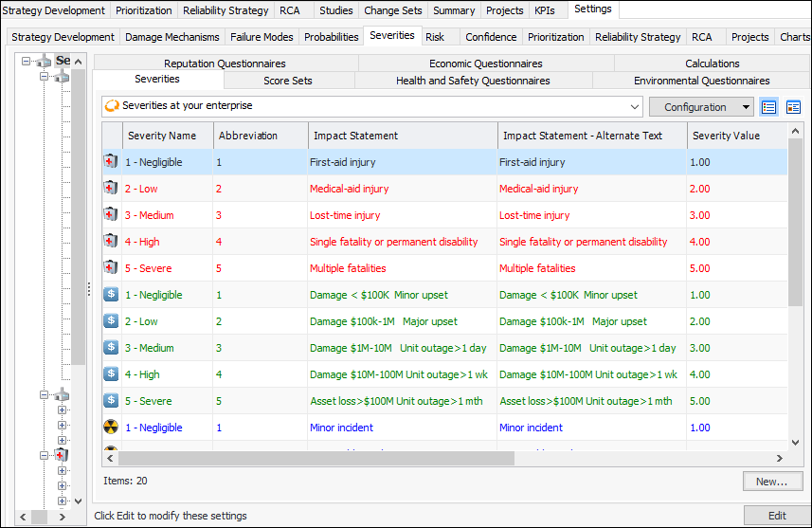Viewport: 812px width, 528px height.
Task: Click dollar icon of 5 - Severe row
Action: [x=111, y=401]
